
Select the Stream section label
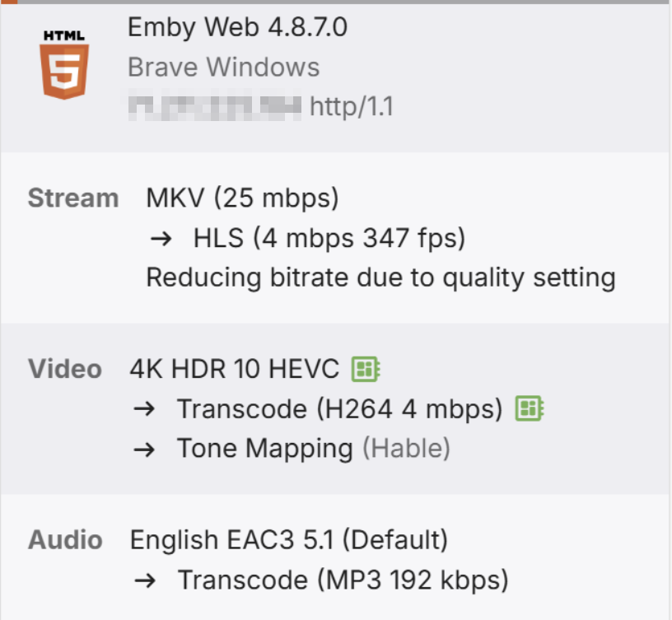tap(72, 198)
